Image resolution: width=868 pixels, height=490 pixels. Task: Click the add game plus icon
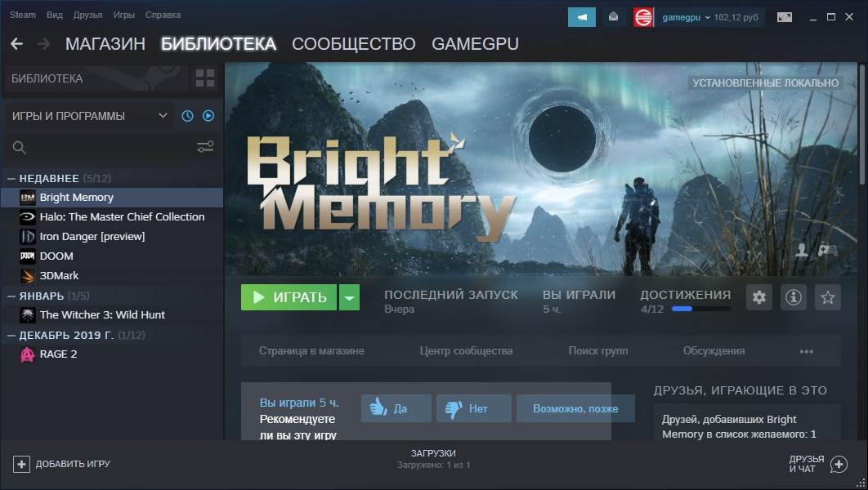[21, 464]
